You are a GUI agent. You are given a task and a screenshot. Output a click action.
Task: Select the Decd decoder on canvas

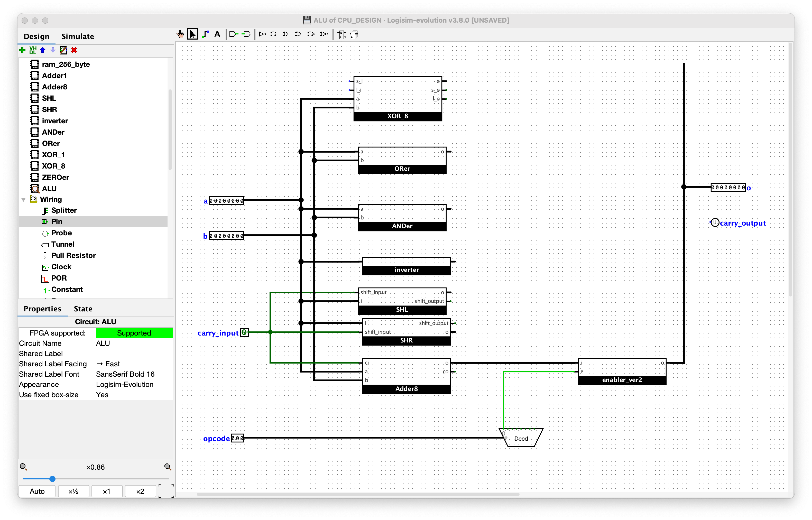tap(521, 438)
